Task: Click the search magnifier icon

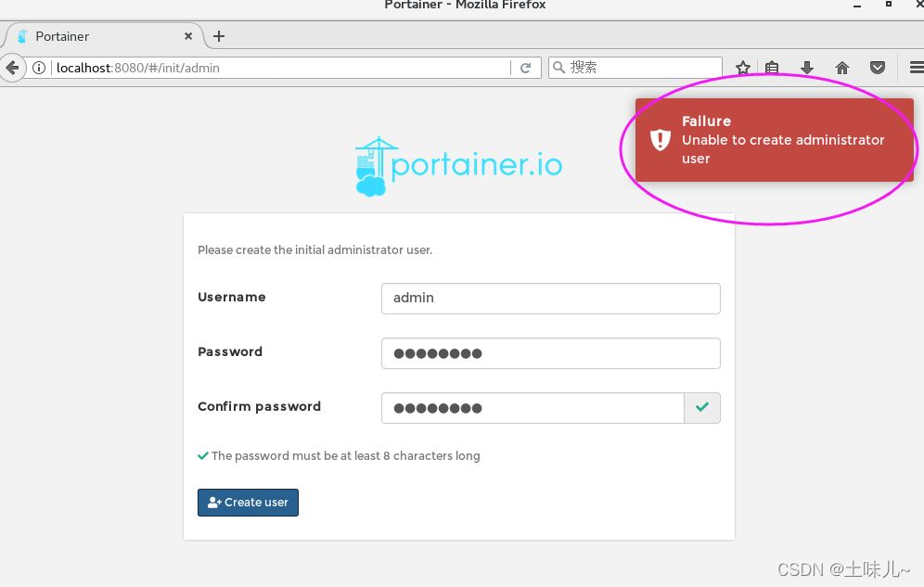Action: (x=558, y=67)
